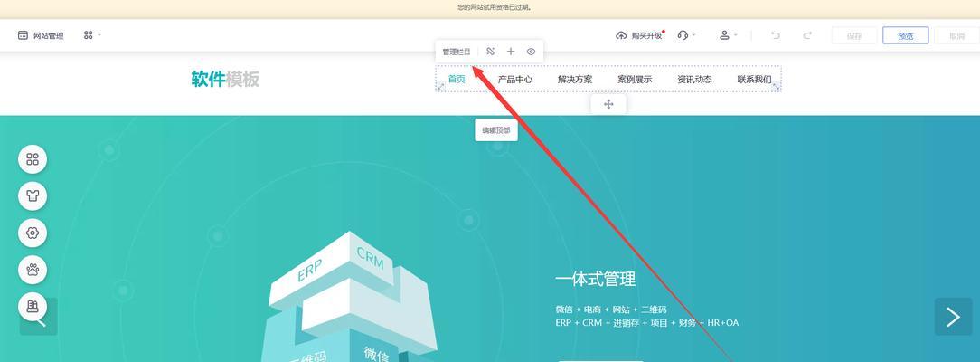Click the plus icon in navigation toolbar
This screenshot has height=362, width=980.
point(511,52)
